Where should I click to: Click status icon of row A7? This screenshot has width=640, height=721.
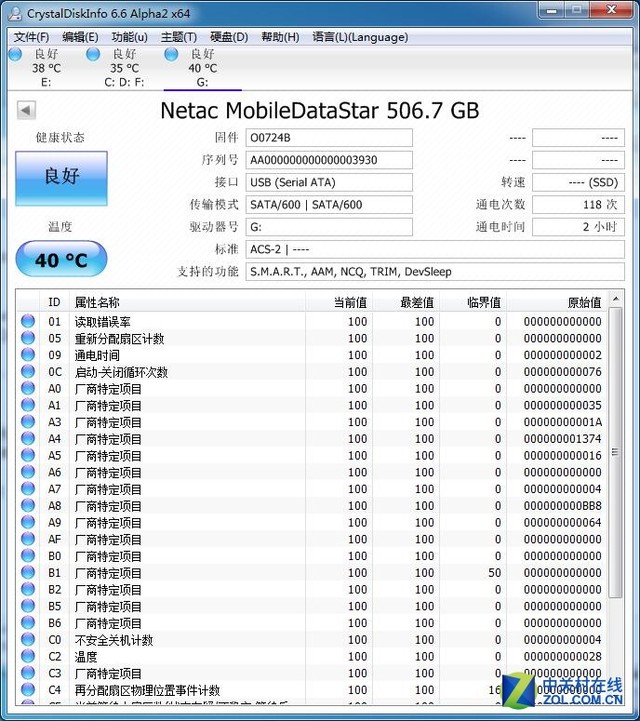[28, 488]
